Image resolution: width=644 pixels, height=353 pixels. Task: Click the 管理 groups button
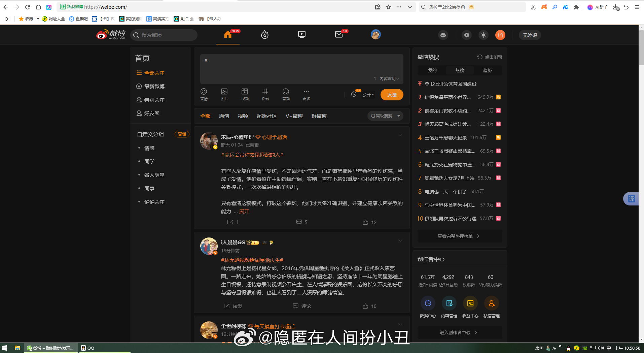coord(182,134)
